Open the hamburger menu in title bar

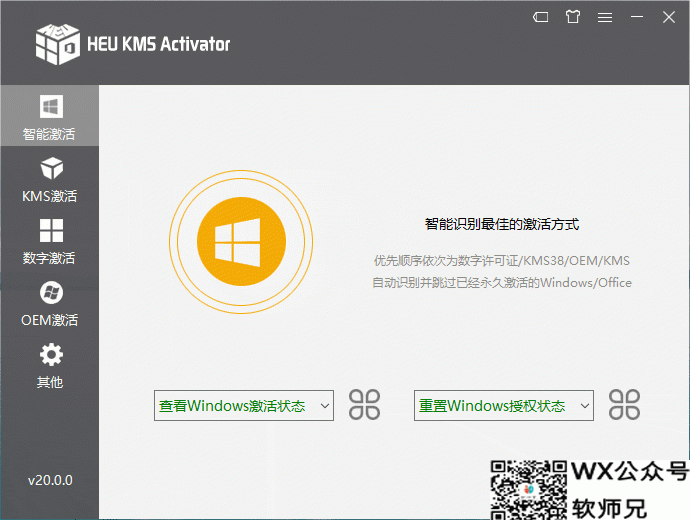[x=605, y=17]
